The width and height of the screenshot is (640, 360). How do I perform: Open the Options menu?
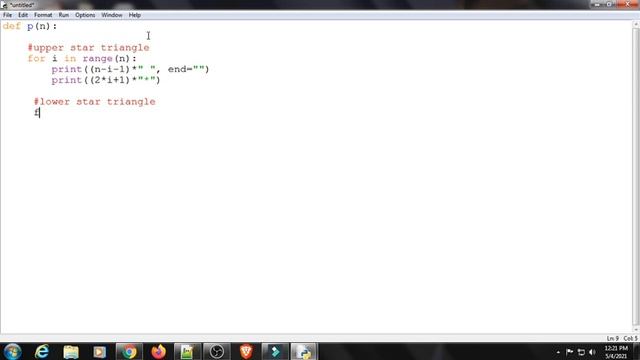pyautogui.click(x=85, y=15)
